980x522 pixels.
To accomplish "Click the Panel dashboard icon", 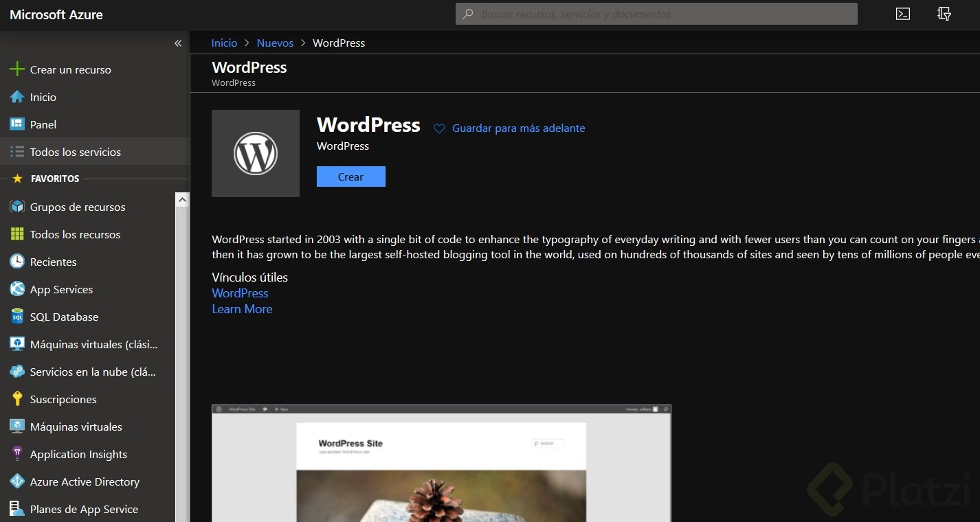I will pos(17,124).
